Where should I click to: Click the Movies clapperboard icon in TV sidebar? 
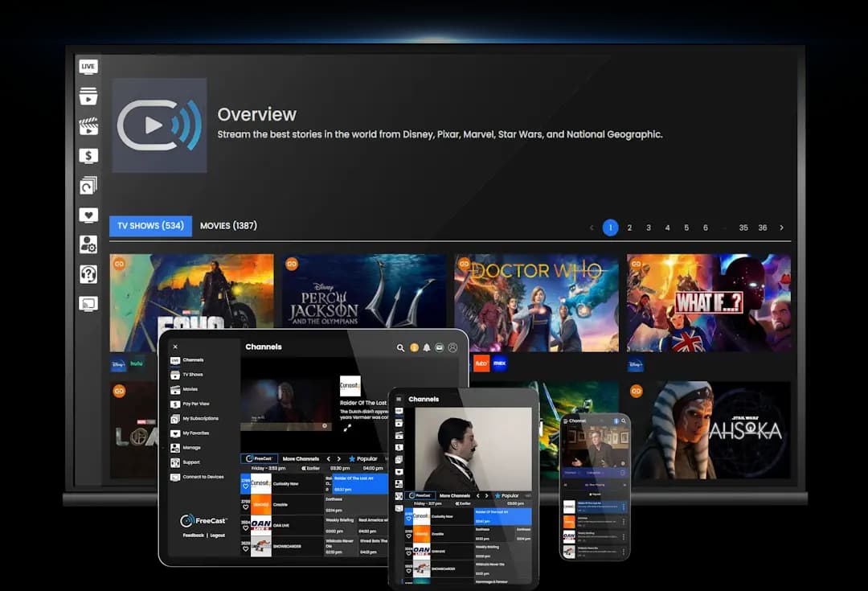pos(88,126)
